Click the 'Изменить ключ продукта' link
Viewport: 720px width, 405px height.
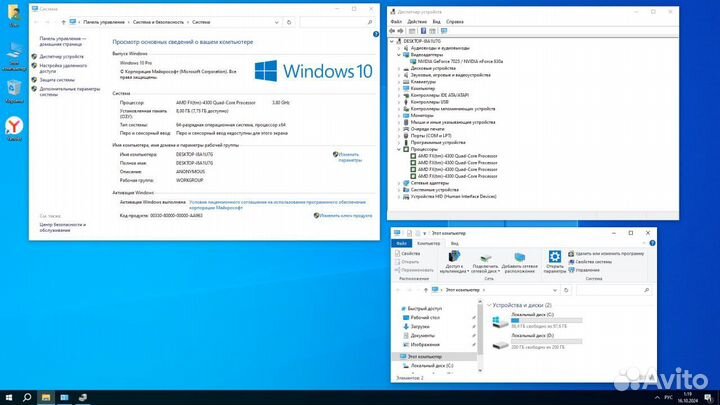346,214
